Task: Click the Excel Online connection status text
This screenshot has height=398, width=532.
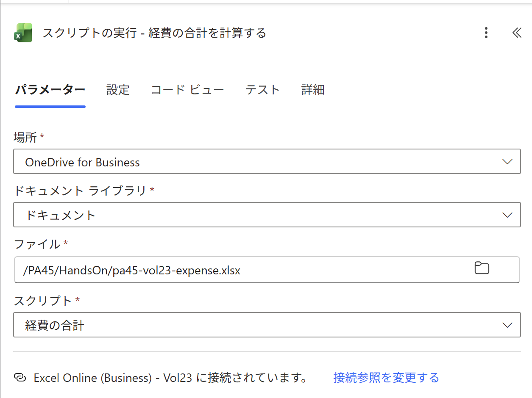Action: click(170, 377)
